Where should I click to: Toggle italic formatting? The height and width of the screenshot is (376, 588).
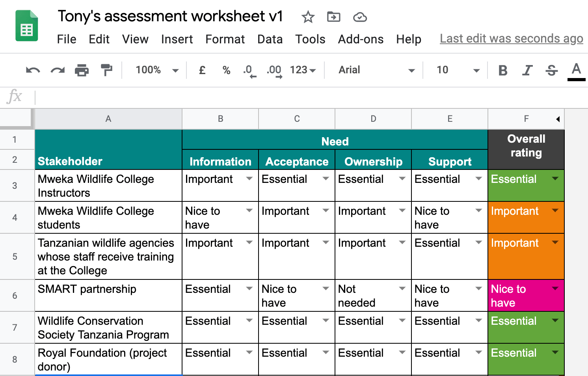527,71
